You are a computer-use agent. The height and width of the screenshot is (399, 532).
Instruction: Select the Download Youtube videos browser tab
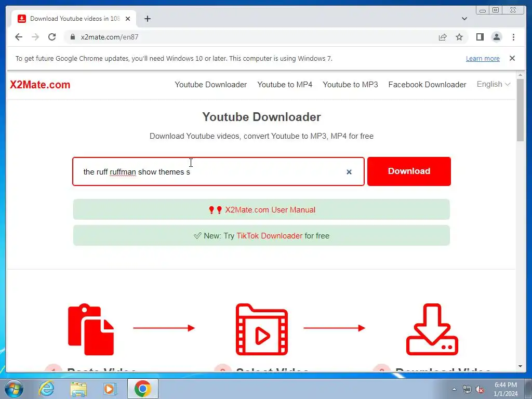coord(74,19)
